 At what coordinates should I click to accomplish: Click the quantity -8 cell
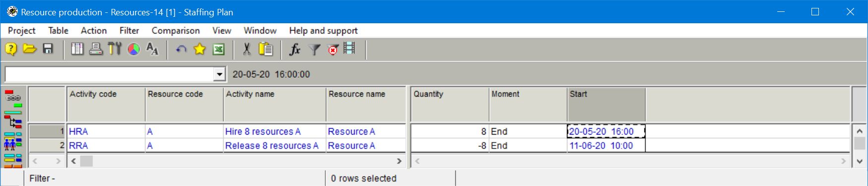450,145
